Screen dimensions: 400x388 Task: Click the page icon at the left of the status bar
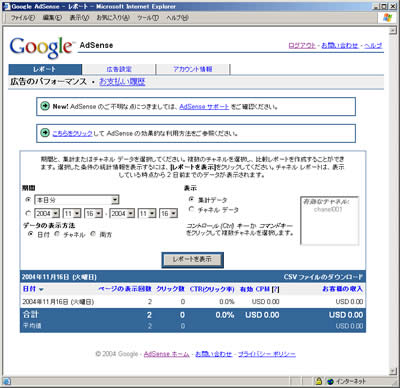pos(7,381)
